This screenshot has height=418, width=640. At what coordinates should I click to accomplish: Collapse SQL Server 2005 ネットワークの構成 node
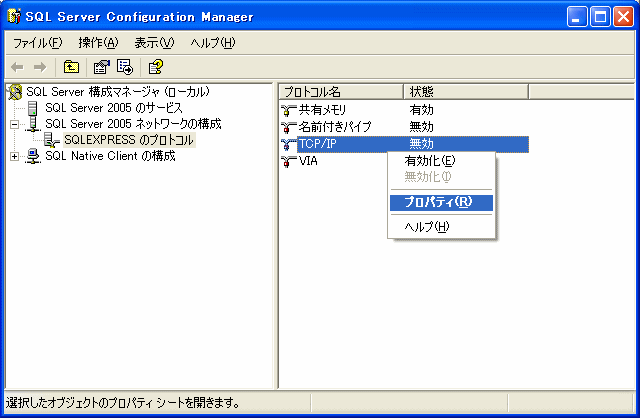point(14,124)
